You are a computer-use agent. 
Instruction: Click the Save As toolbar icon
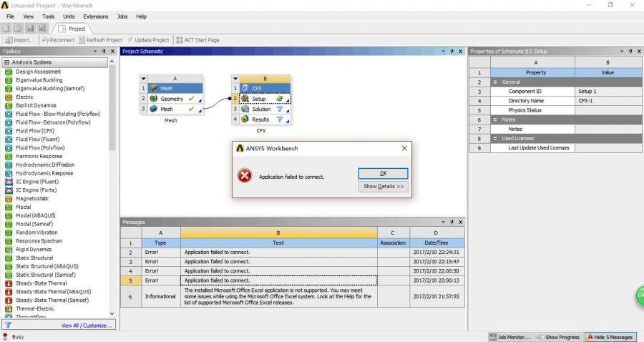[42, 29]
